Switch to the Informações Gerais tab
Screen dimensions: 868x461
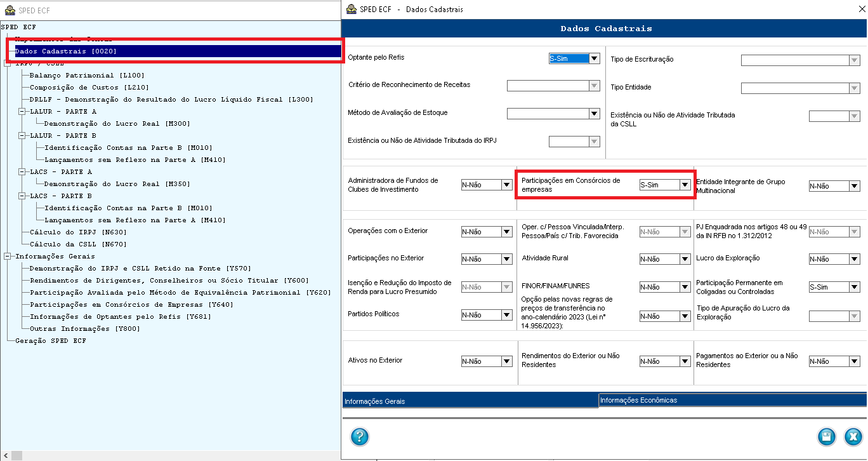coord(470,401)
